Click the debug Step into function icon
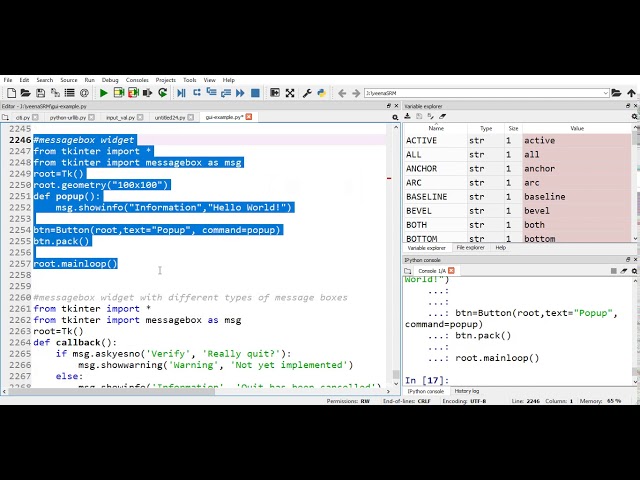The height and width of the screenshot is (480, 640). (x=211, y=93)
